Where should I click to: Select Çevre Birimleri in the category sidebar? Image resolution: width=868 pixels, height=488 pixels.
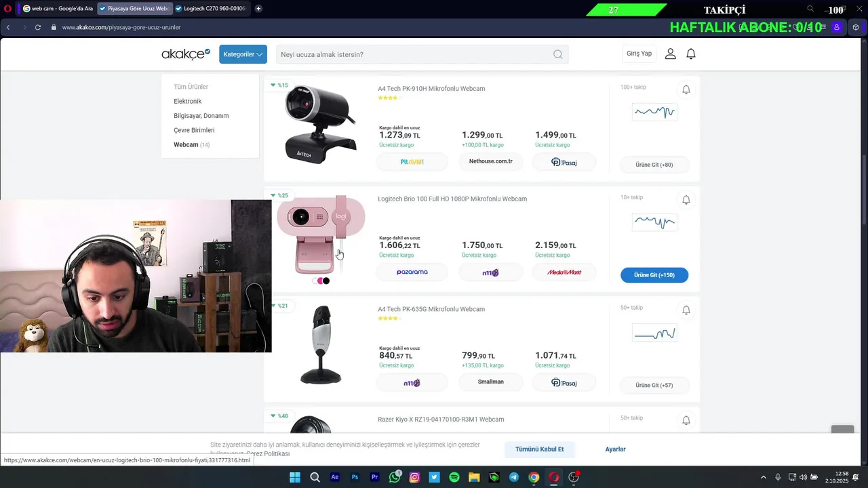tap(194, 130)
